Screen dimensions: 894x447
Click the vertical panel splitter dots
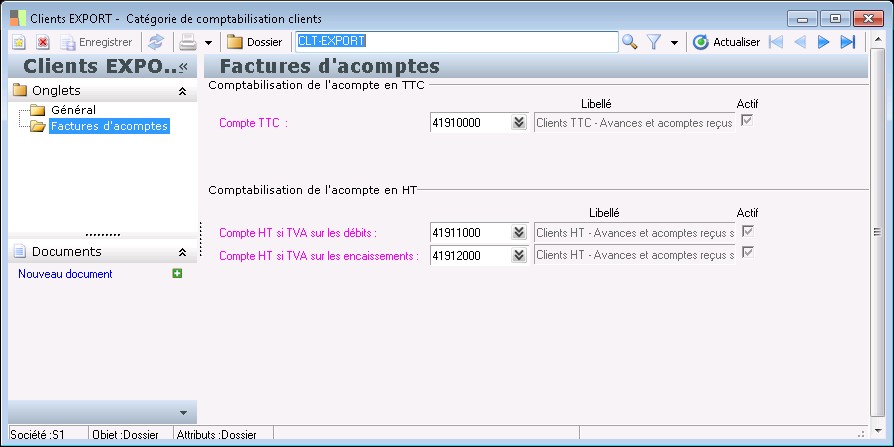click(201, 239)
